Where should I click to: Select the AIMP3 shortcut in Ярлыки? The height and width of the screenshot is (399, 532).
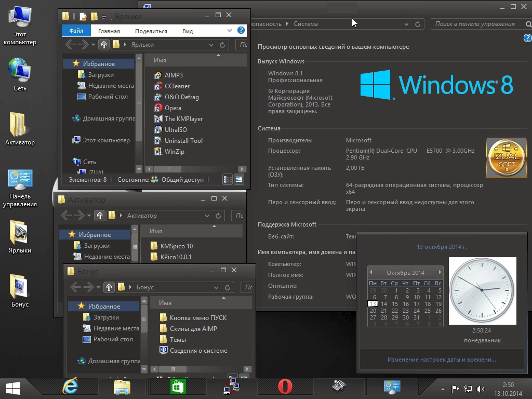(x=169, y=75)
